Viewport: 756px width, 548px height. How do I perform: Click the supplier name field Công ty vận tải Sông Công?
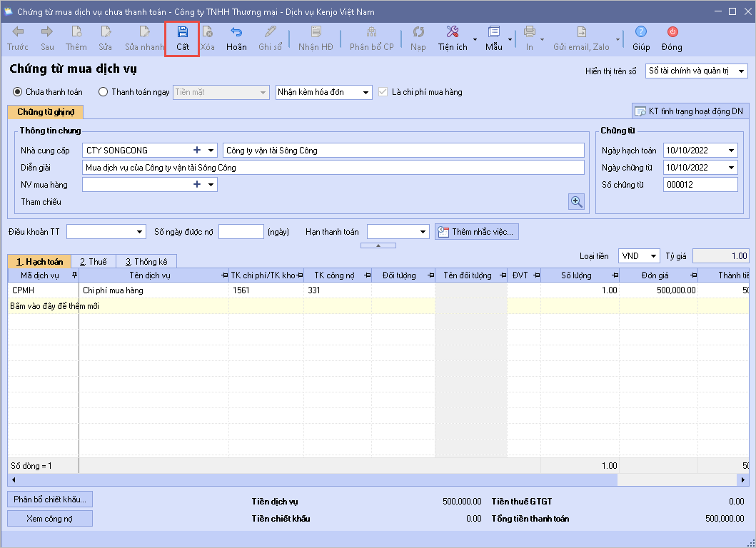pos(403,151)
